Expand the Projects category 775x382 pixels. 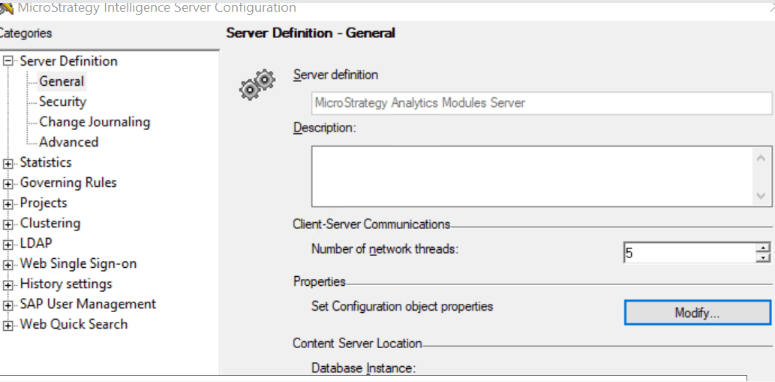click(x=8, y=204)
